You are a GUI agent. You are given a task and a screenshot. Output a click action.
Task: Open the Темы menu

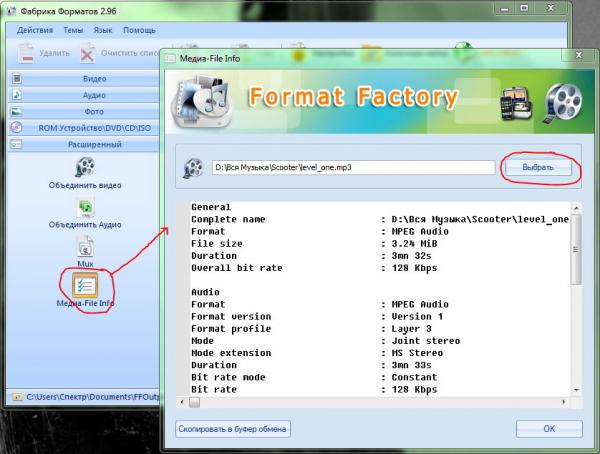coord(73,30)
